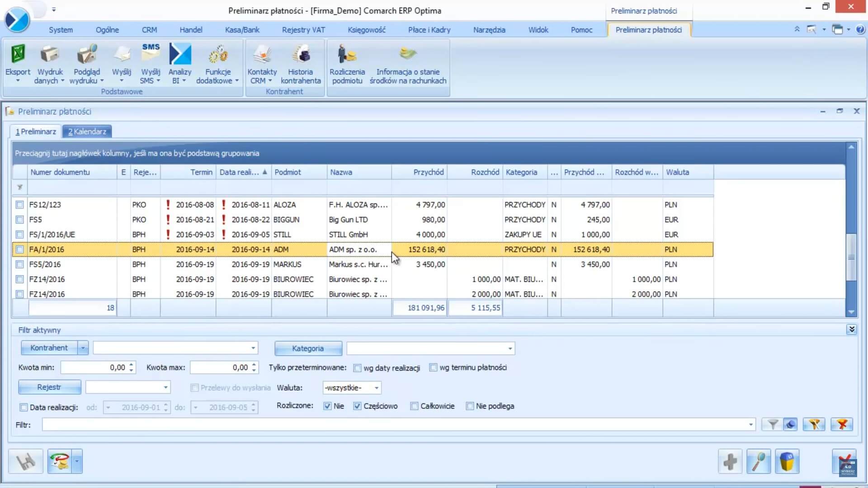Apply the filter with funnel icon
The width and height of the screenshot is (868, 488).
(x=773, y=424)
